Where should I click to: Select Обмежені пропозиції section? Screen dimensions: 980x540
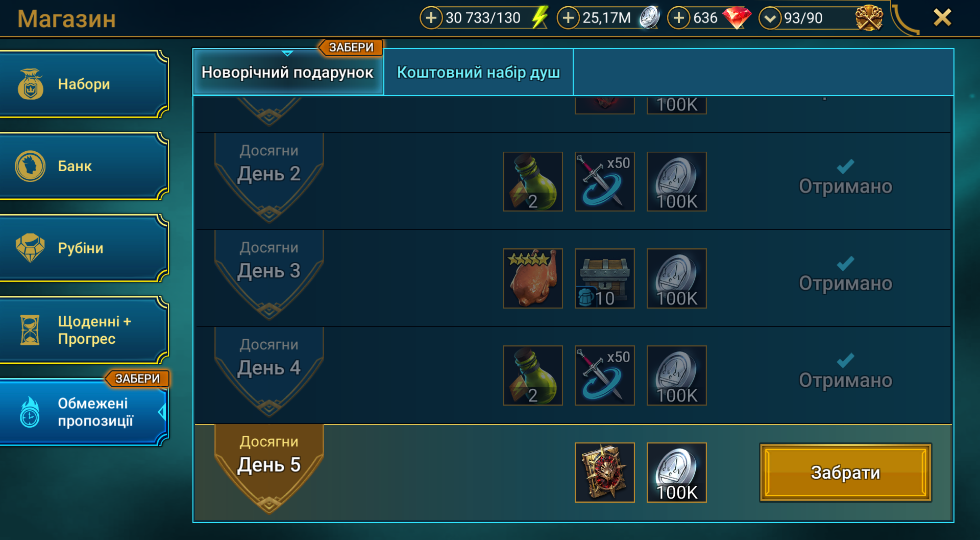pos(84,412)
